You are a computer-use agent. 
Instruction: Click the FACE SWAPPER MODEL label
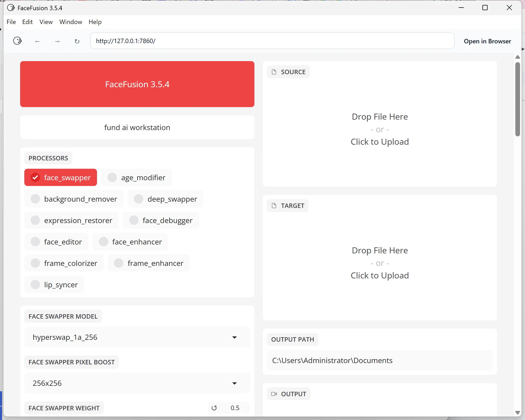[63, 316]
